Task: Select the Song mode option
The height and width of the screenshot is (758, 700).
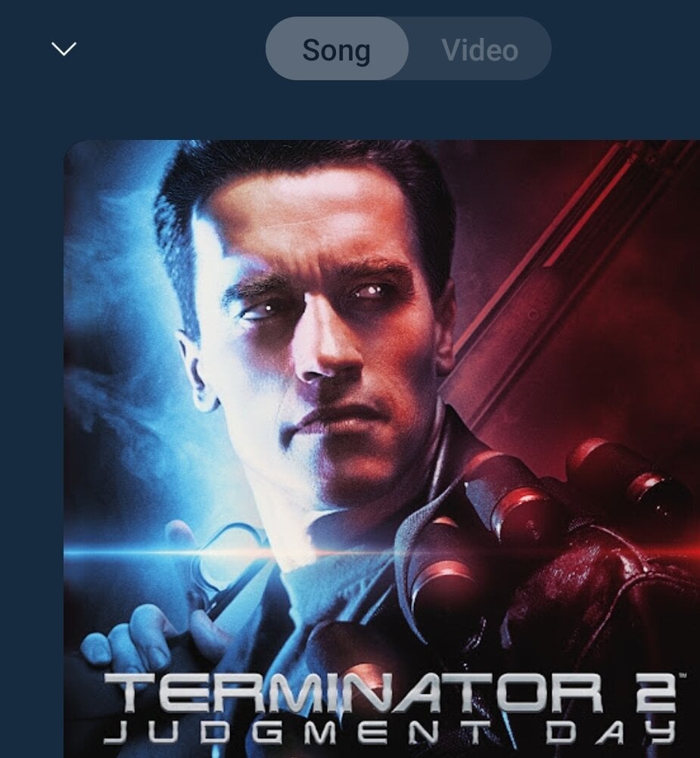Action: pos(337,49)
